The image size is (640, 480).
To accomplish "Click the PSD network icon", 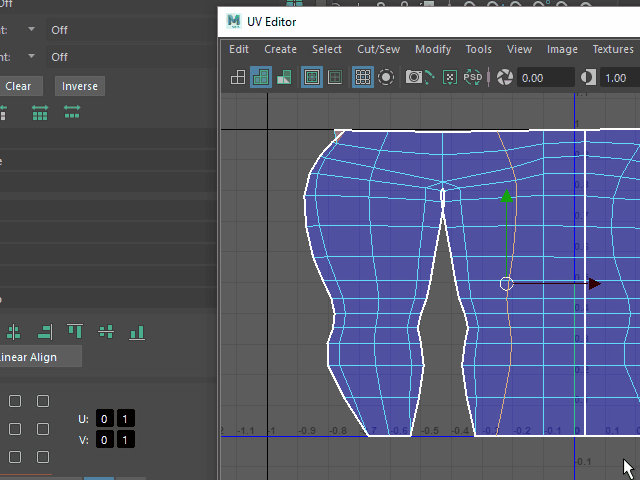I will tap(473, 77).
